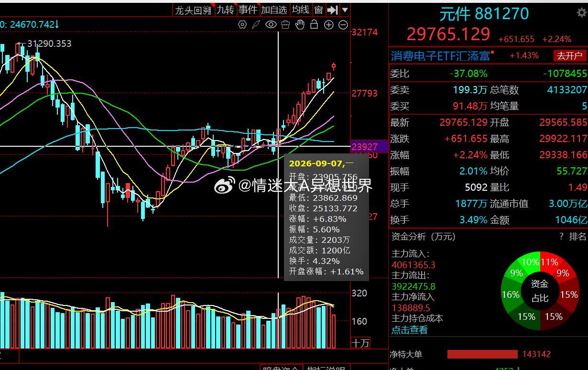Open settings gear in quote panel

tap(582, 13)
